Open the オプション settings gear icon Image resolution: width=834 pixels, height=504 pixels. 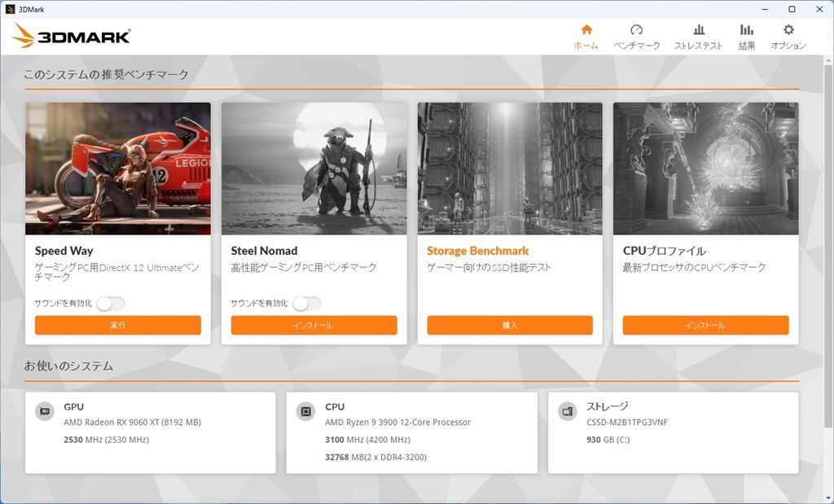click(788, 29)
